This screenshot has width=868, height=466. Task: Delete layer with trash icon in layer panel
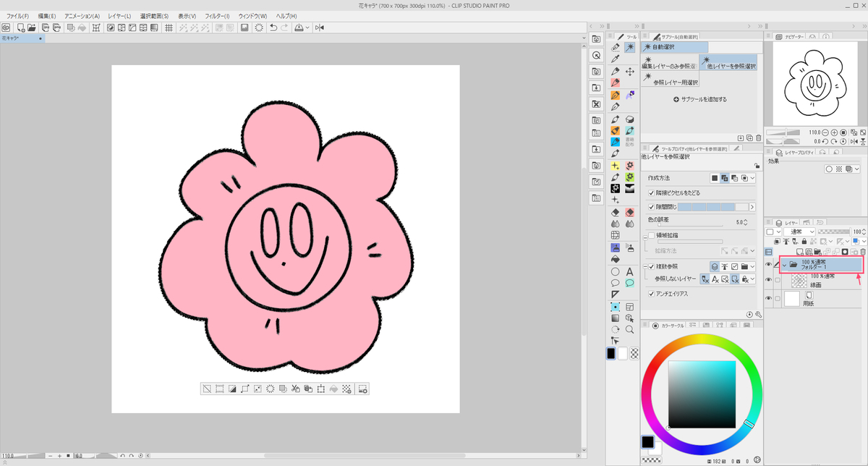[x=863, y=252]
